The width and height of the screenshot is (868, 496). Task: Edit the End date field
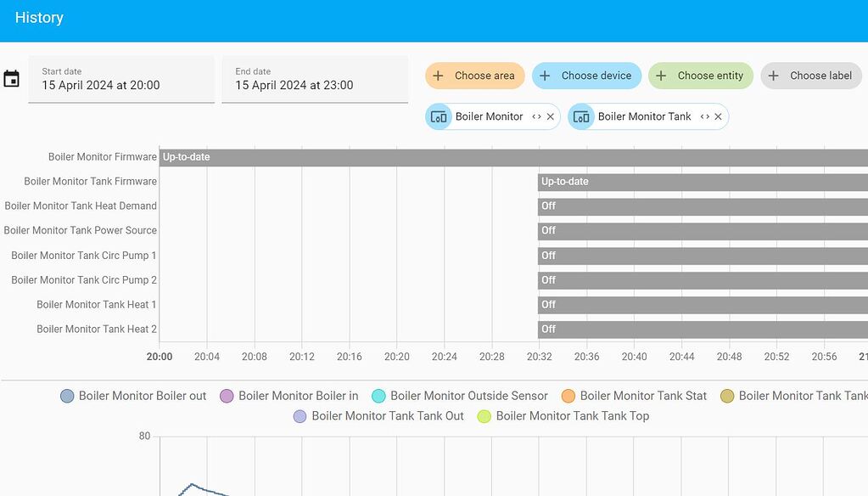pos(315,79)
